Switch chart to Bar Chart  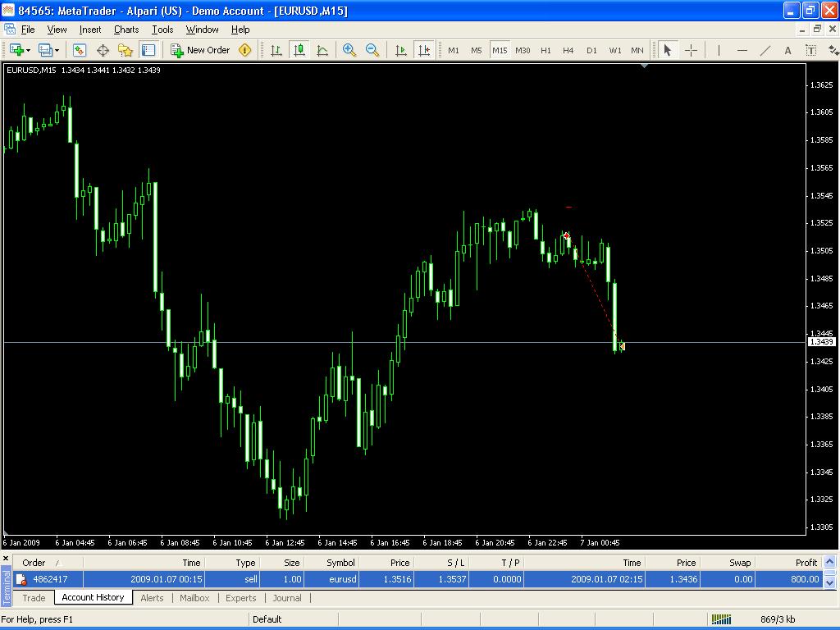point(276,50)
